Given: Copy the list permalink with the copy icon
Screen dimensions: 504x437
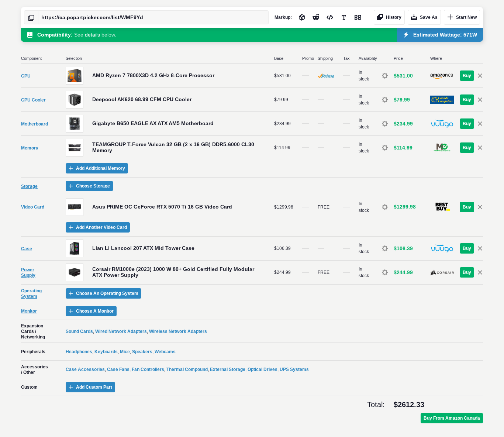Looking at the screenshot, I should coord(31,17).
